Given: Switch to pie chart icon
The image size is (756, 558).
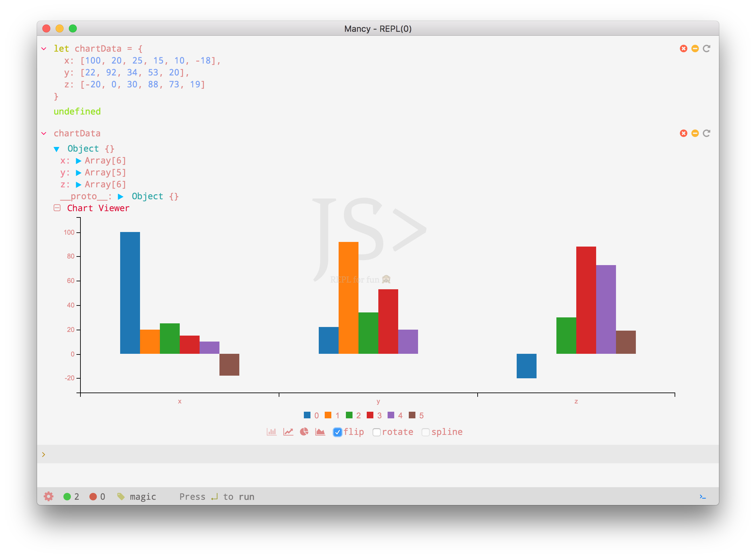Looking at the screenshot, I should [304, 432].
